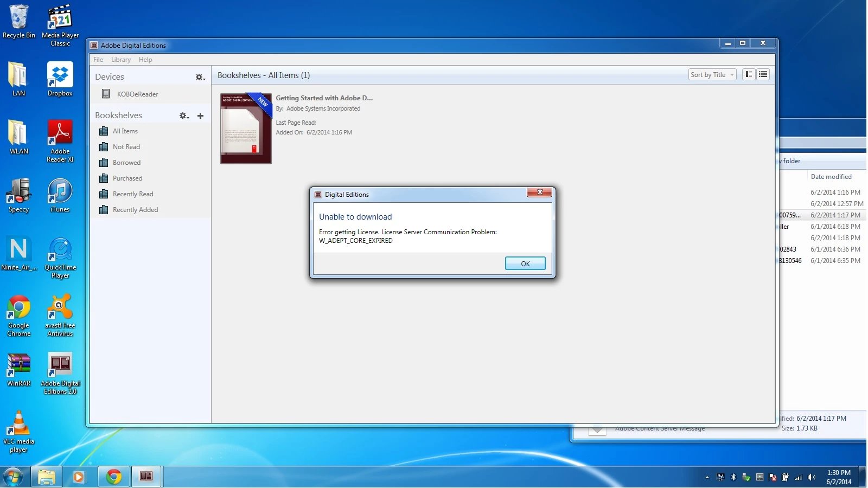Select the 6/1/2014 6:18 PM row in Explorer
The width and height of the screenshot is (868, 488).
tap(823, 227)
